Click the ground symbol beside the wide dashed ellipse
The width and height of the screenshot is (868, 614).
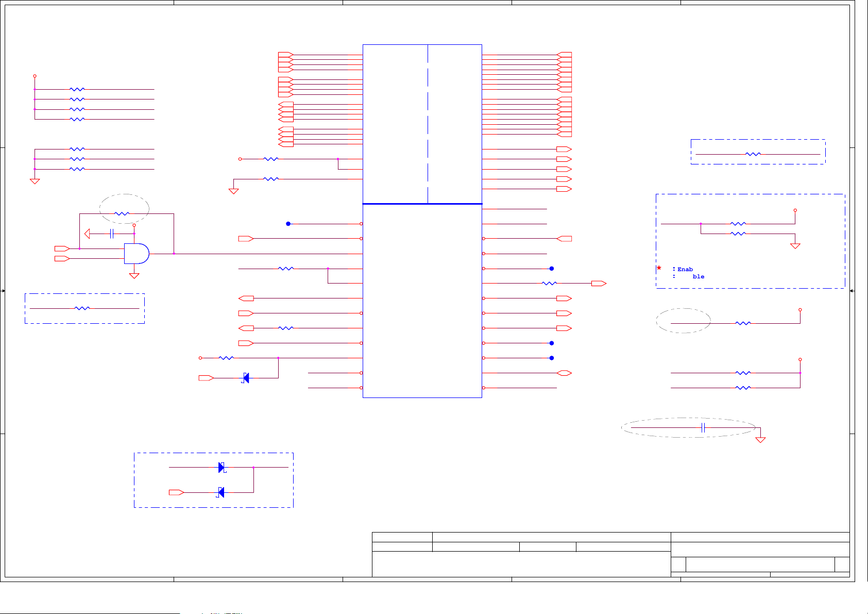[760, 440]
